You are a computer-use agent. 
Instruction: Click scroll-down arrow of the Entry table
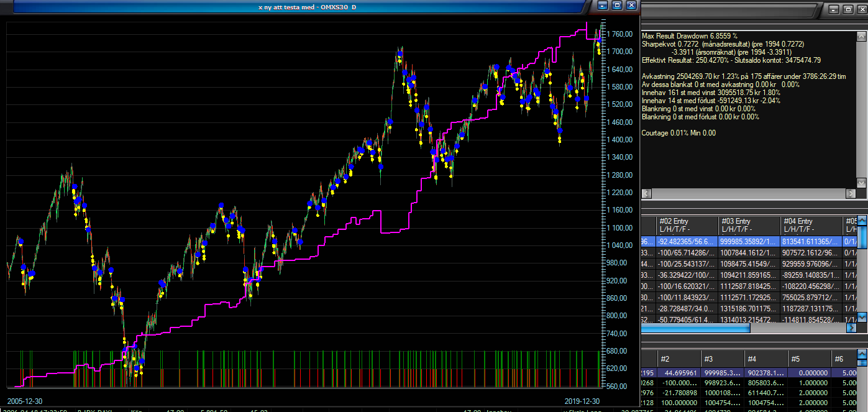point(862,318)
